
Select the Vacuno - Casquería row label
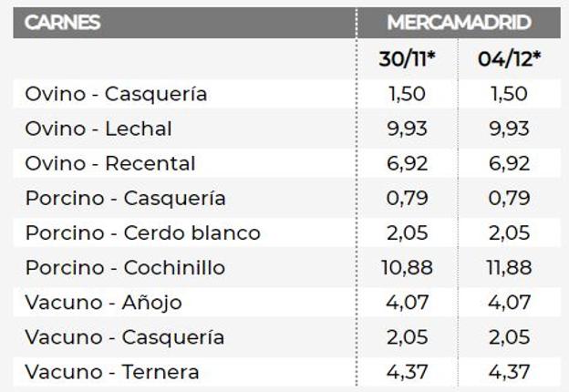(x=124, y=337)
